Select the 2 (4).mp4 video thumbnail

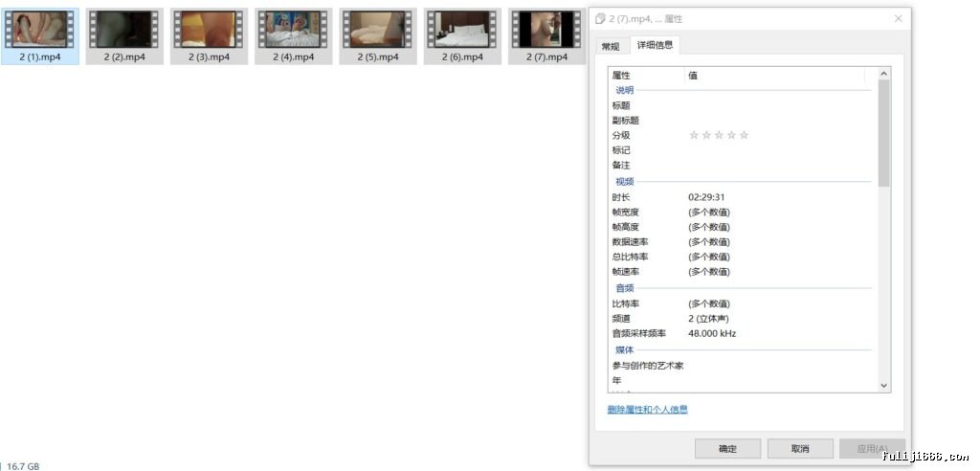tap(293, 30)
